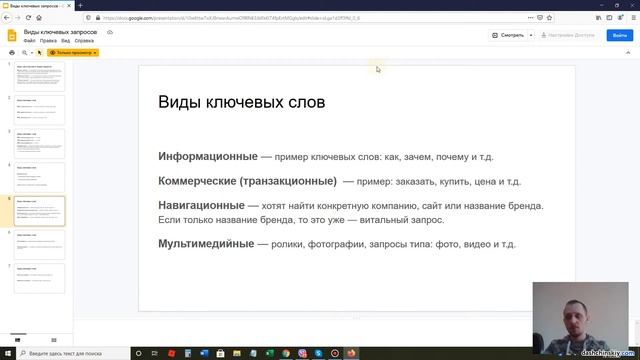Open the Firefox library icon
The height and width of the screenshot is (360, 640).
598,18
